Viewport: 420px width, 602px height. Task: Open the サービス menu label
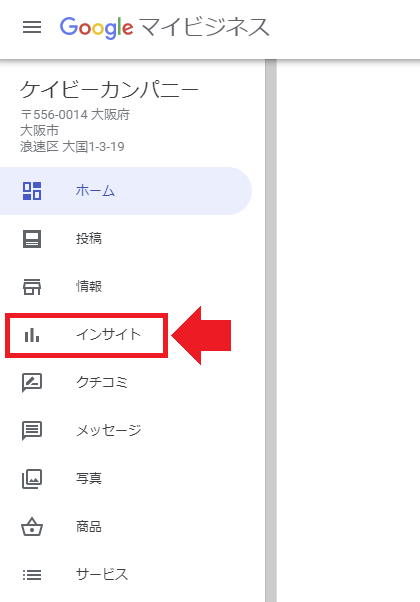point(102,574)
